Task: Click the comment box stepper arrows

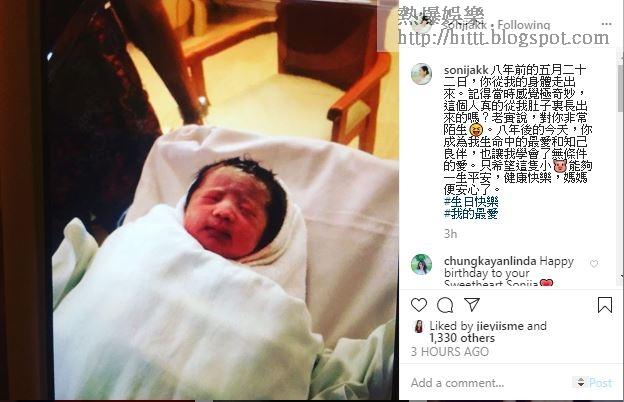Action: [x=581, y=382]
